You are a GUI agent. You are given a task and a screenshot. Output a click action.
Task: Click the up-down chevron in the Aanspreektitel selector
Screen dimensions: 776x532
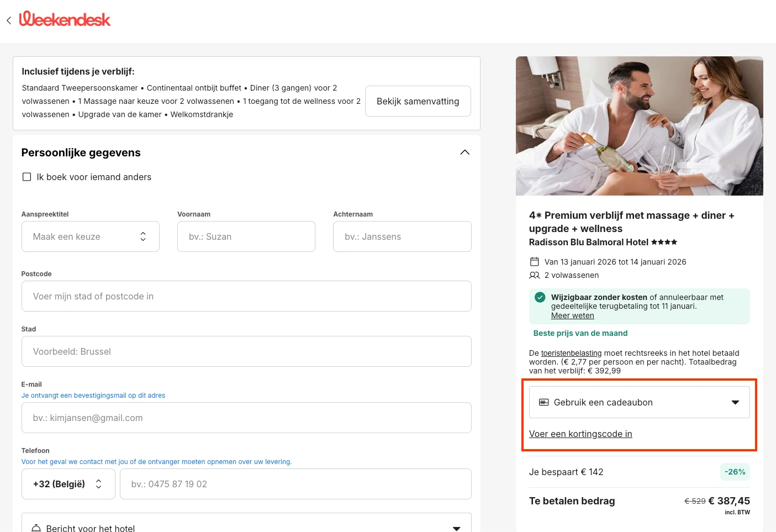click(x=143, y=236)
